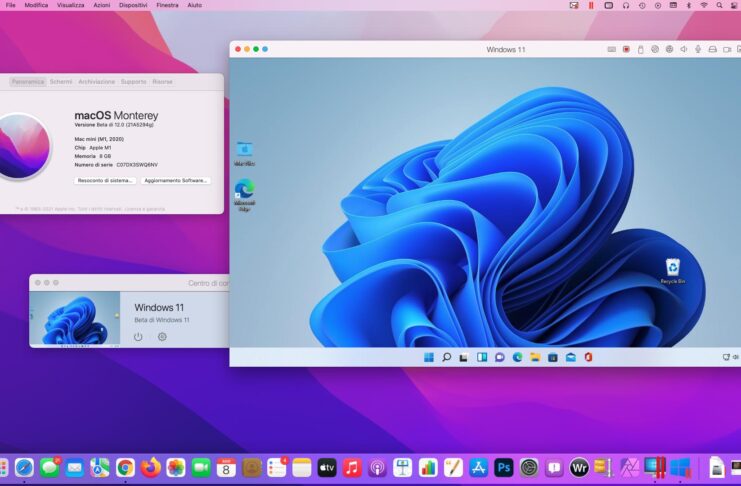Image resolution: width=741 pixels, height=486 pixels.
Task: Click the CD/DVD disc icon in Parallels title bar
Action: pyautogui.click(x=655, y=49)
